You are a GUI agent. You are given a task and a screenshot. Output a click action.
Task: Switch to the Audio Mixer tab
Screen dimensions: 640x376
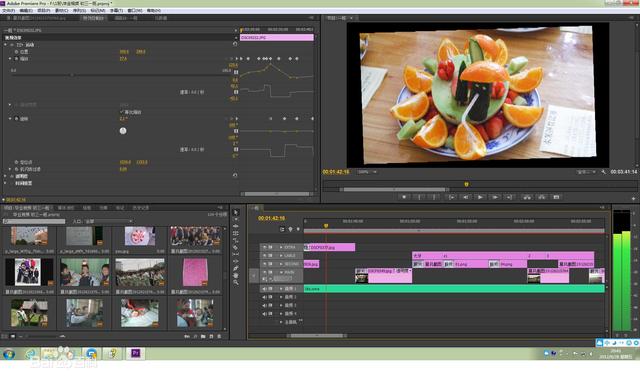[126, 18]
